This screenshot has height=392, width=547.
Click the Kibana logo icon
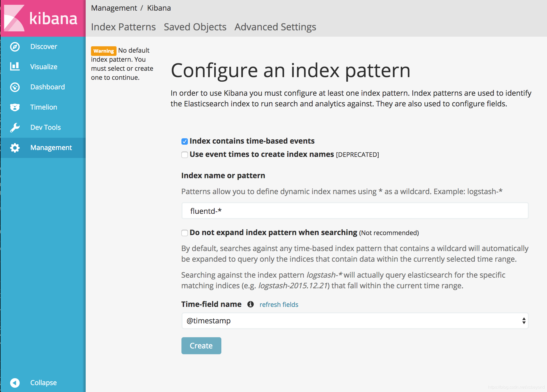pos(15,18)
